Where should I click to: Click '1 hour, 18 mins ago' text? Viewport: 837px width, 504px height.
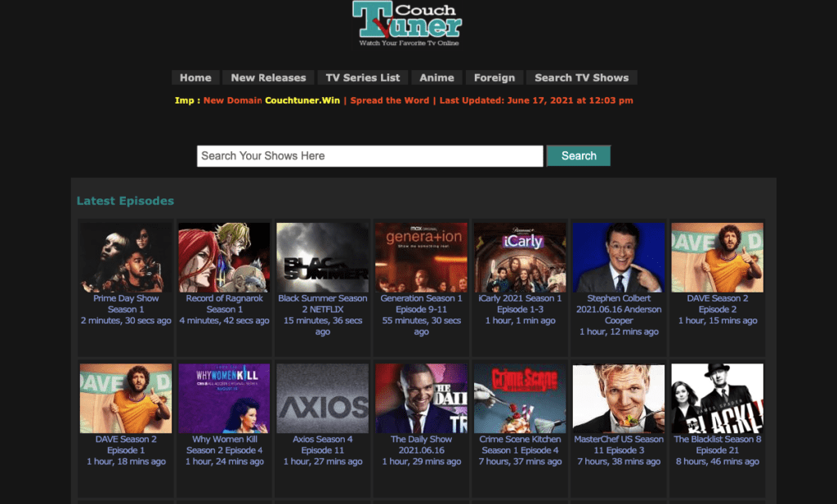tap(126, 462)
